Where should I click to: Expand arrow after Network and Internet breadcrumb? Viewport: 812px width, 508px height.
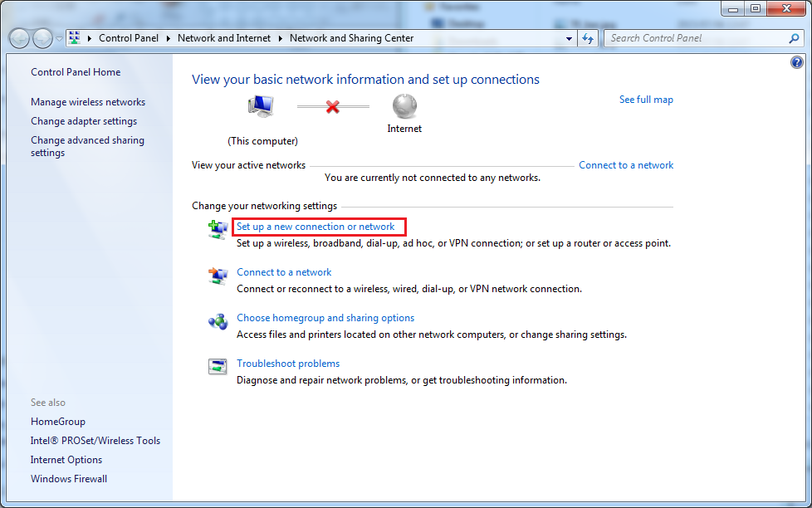(x=281, y=38)
